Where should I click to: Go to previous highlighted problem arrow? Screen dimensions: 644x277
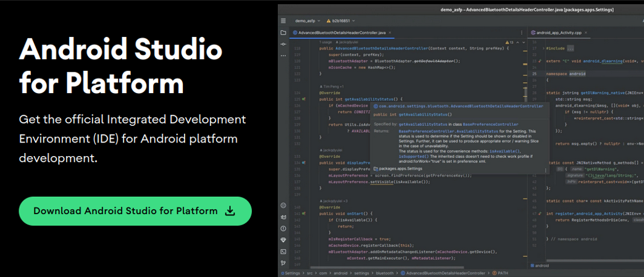[518, 43]
